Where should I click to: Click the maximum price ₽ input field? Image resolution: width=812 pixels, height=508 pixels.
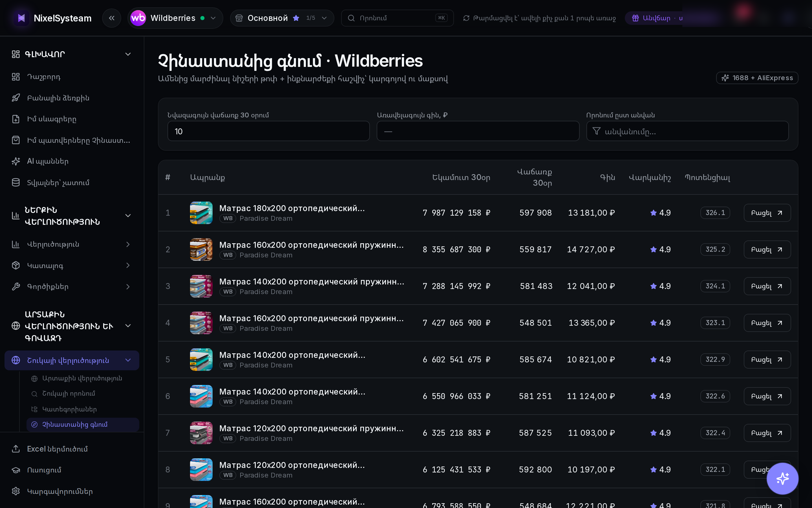coord(478,131)
